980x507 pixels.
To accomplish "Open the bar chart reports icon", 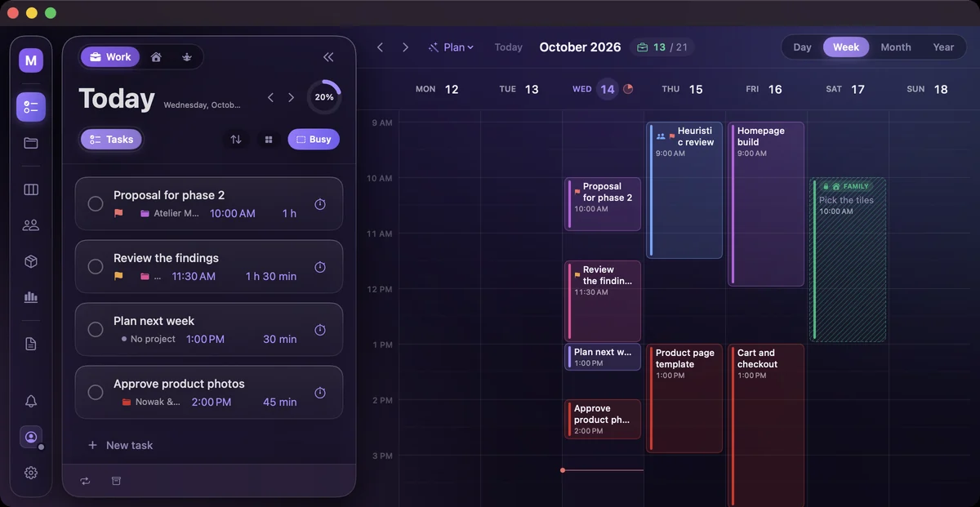I will point(31,297).
